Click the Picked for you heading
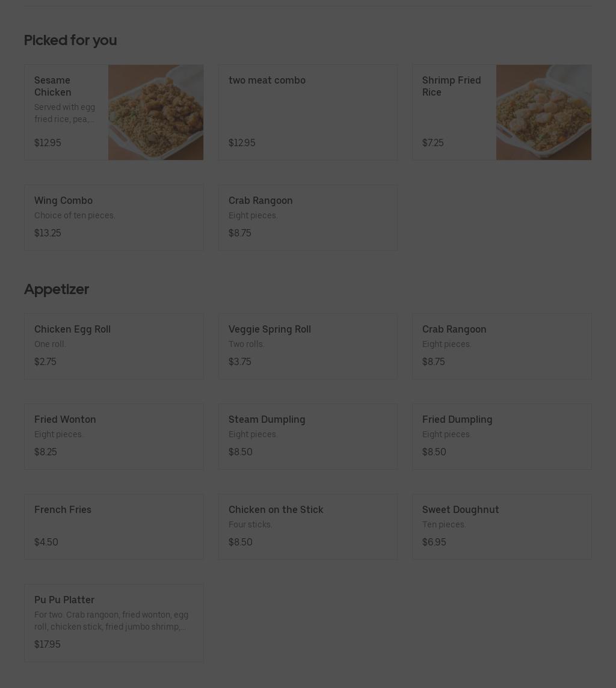 (70, 40)
